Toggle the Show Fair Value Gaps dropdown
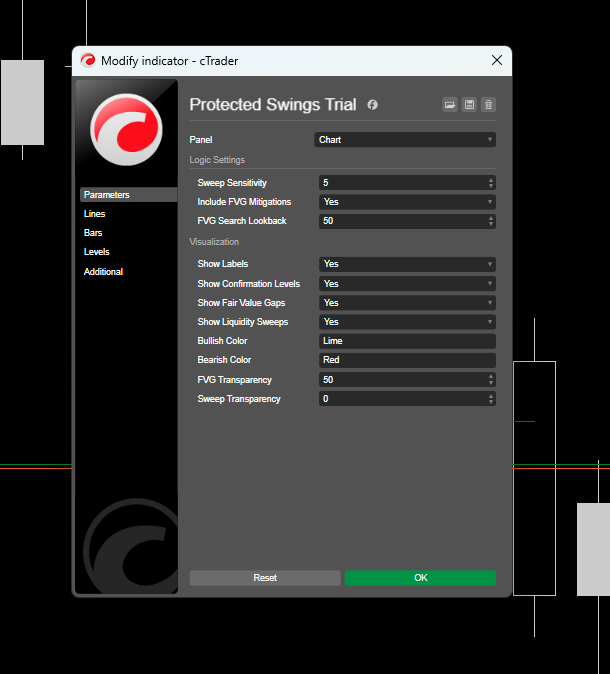 point(405,303)
